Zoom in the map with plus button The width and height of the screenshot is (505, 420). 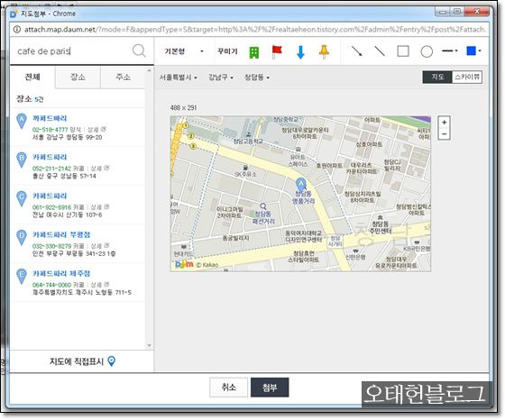point(444,123)
